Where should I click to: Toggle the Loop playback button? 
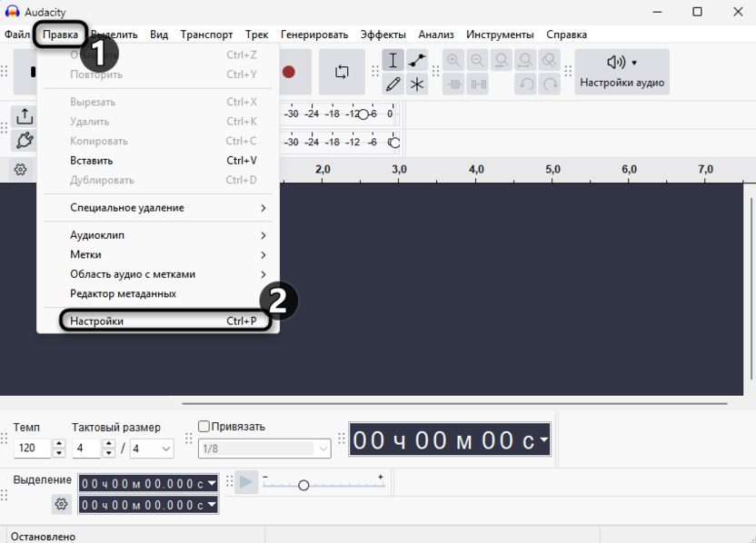(342, 72)
